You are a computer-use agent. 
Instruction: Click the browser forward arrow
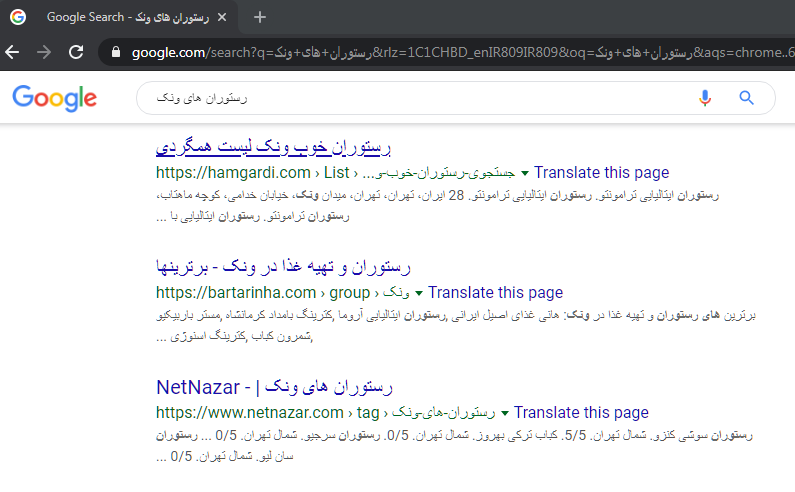coord(44,52)
